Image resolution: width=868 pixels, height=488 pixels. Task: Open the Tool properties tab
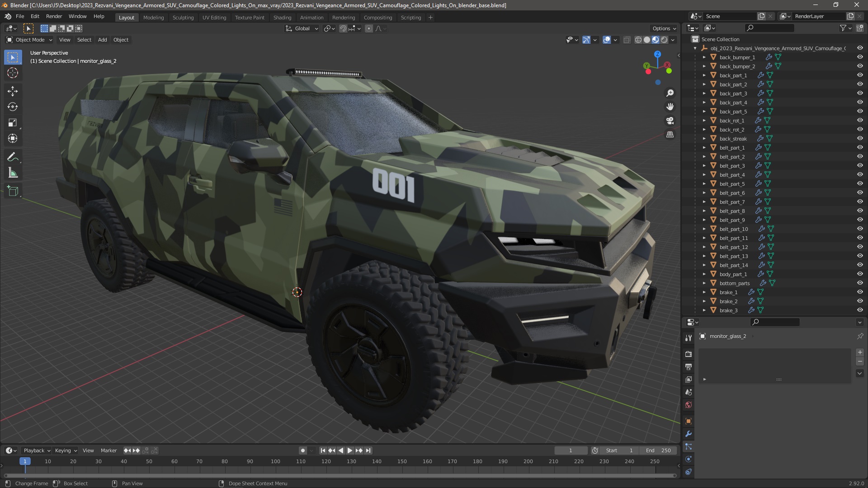tap(689, 338)
